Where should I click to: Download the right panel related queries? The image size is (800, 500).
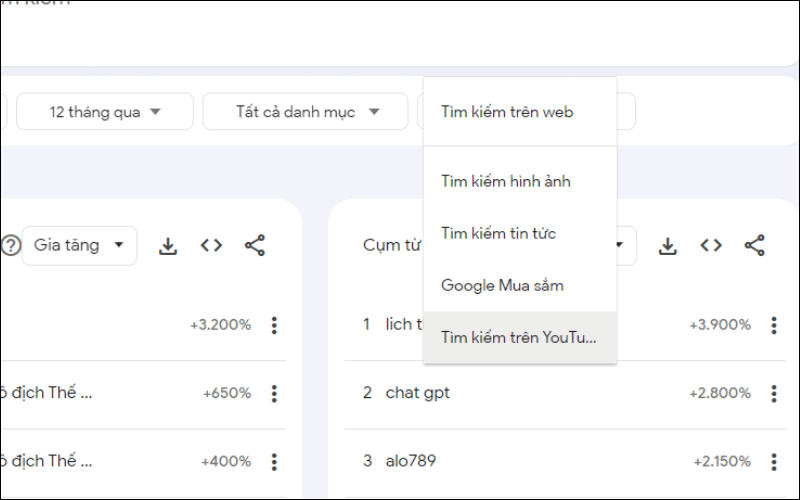click(668, 245)
